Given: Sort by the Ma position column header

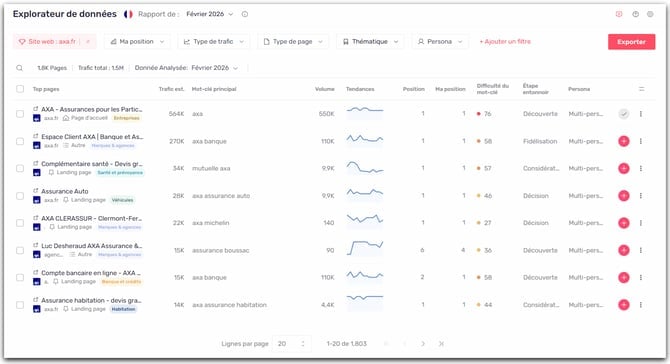Looking at the screenshot, I should (450, 89).
